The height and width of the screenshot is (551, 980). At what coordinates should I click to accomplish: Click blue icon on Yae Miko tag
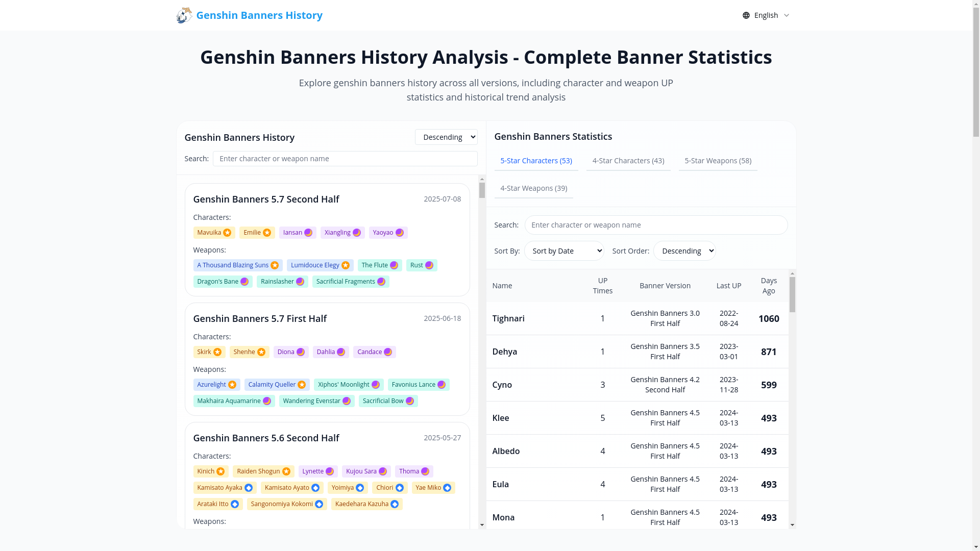tap(447, 488)
